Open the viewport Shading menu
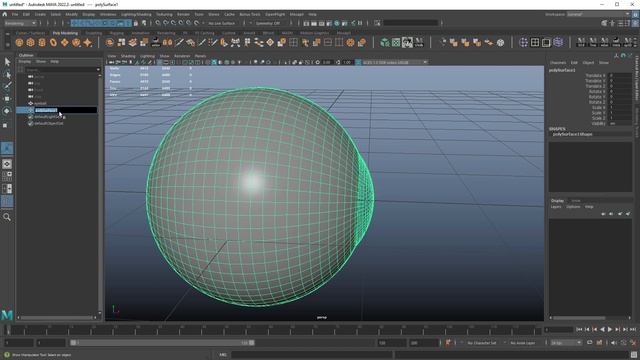640x360 pixels. tap(128, 56)
